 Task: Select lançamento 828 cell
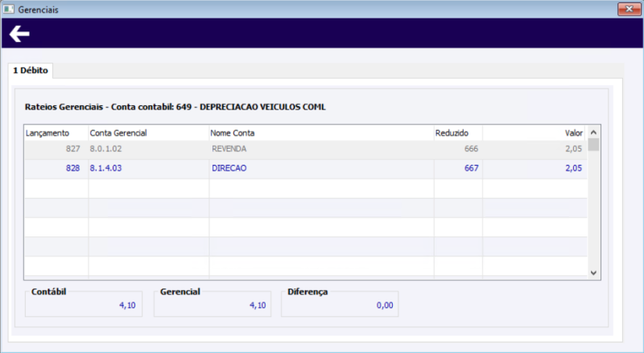coord(56,168)
